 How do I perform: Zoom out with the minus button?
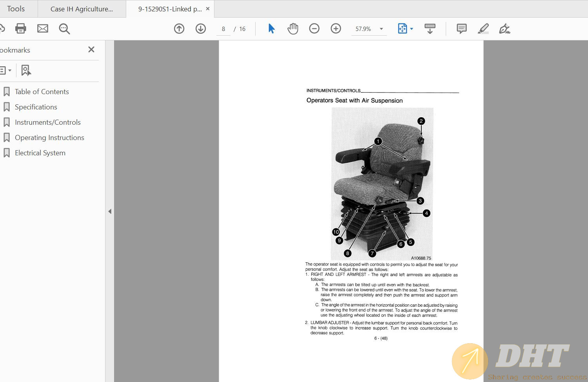(x=314, y=29)
